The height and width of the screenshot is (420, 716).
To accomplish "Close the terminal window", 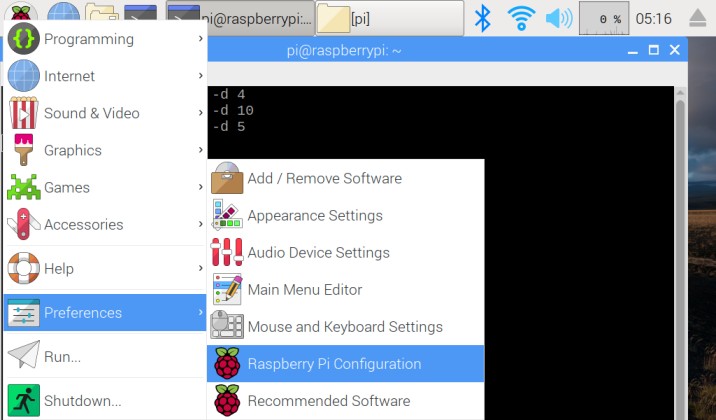I will [x=674, y=50].
